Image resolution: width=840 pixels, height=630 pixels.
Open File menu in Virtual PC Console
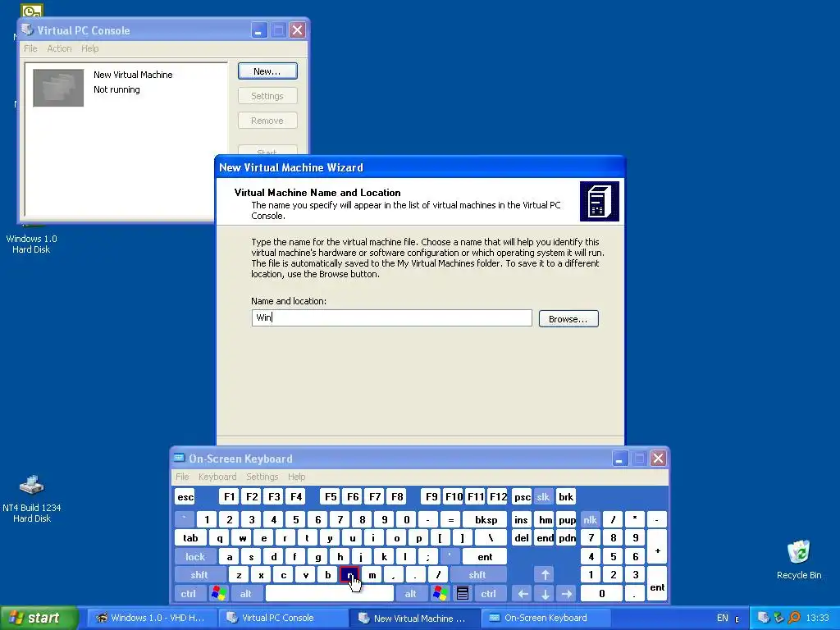coord(30,48)
